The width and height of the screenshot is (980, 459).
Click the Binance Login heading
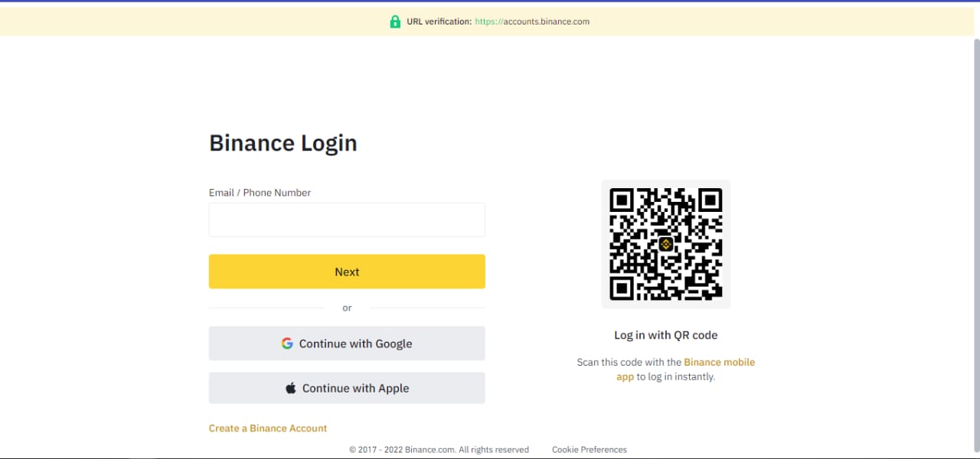[x=283, y=143]
